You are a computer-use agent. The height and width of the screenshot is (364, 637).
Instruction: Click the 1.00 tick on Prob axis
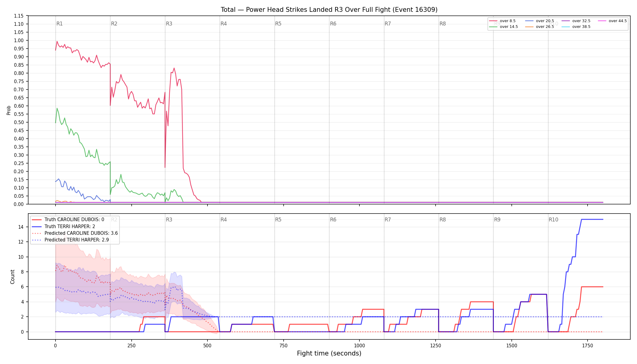[19, 40]
